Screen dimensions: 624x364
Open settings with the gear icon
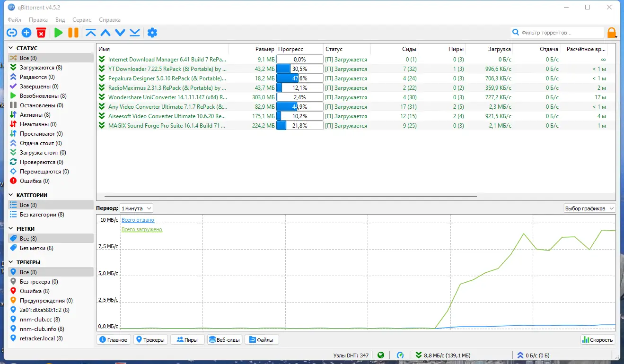tap(152, 33)
